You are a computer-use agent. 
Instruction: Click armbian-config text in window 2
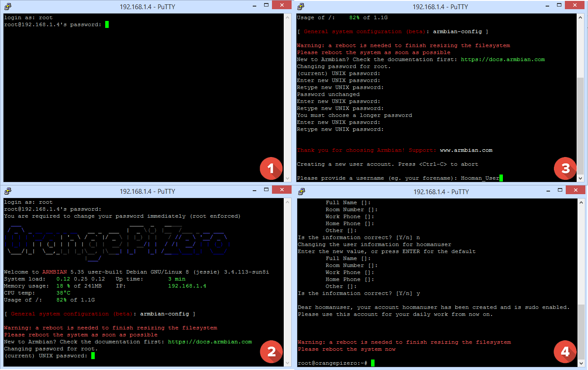[x=164, y=314]
